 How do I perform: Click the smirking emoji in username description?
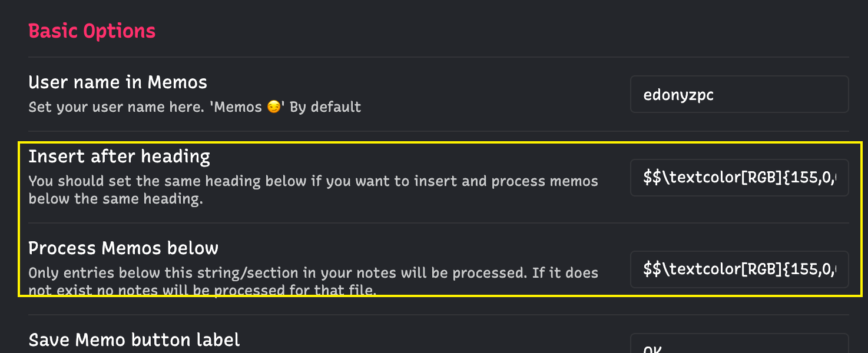[x=274, y=107]
